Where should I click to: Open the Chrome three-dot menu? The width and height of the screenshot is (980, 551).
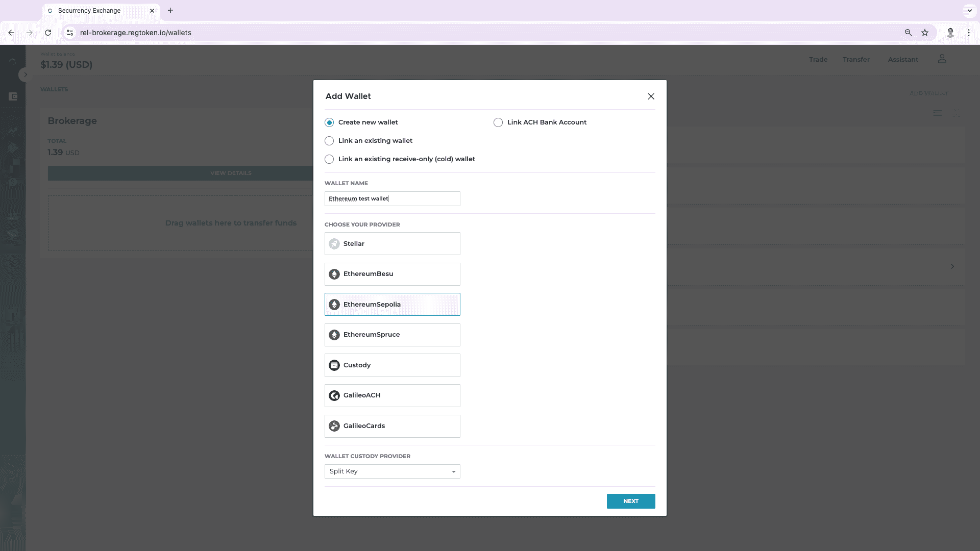click(969, 33)
